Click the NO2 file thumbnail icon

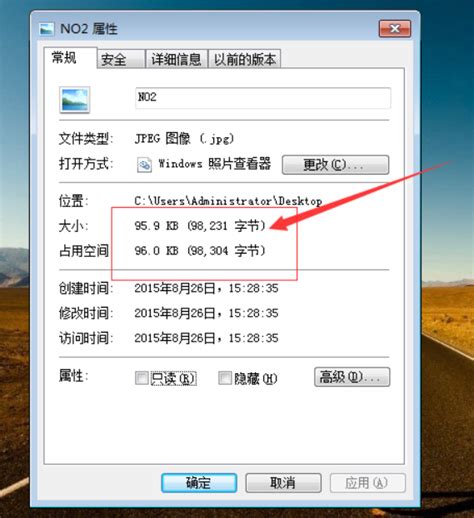click(x=75, y=99)
